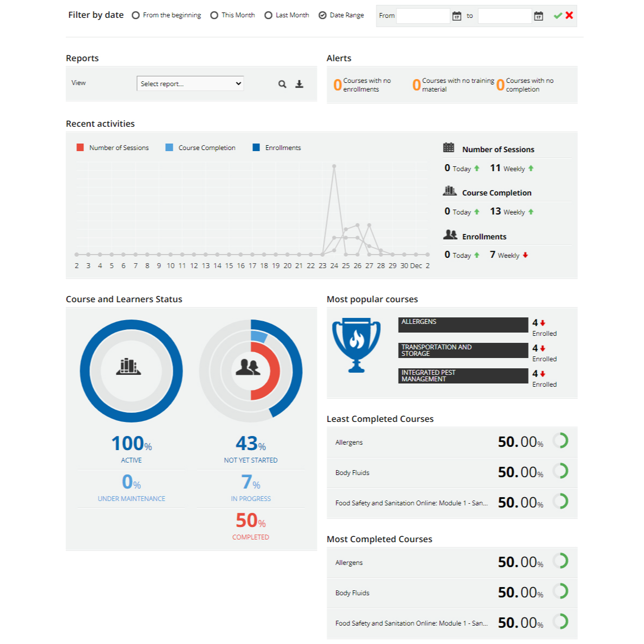Choose the Last Month radio option
Screen dimensions: 644x644
coord(268,16)
